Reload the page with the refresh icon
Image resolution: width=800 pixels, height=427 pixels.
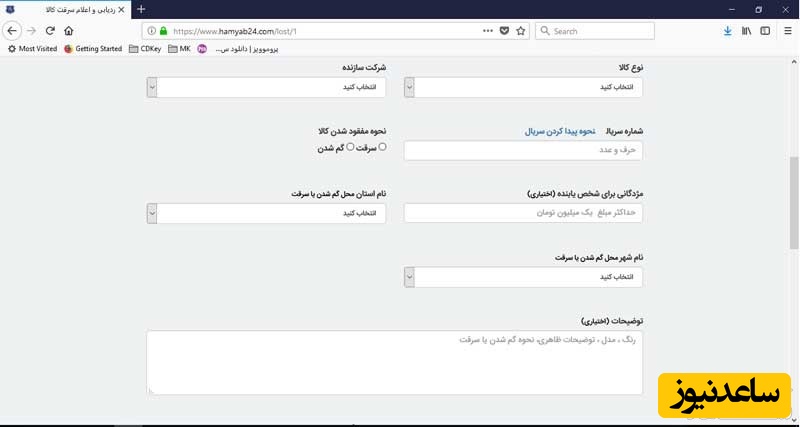[50, 31]
